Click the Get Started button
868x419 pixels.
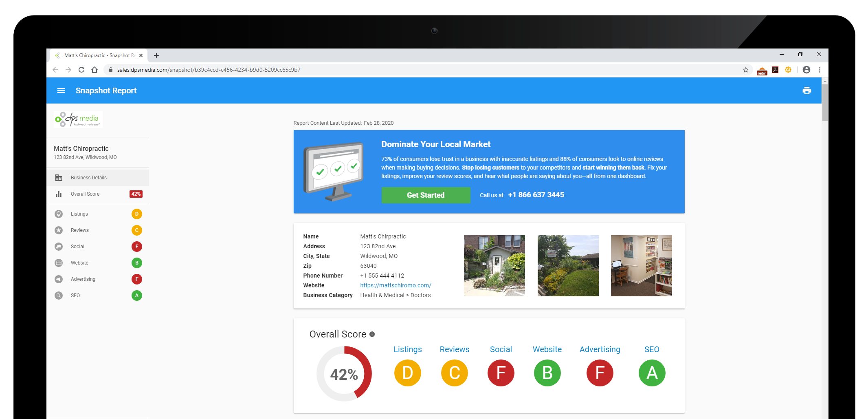(x=426, y=195)
